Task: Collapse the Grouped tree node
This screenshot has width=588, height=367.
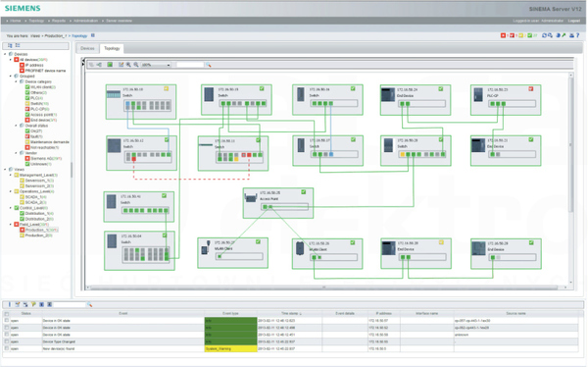Action: 11,76
